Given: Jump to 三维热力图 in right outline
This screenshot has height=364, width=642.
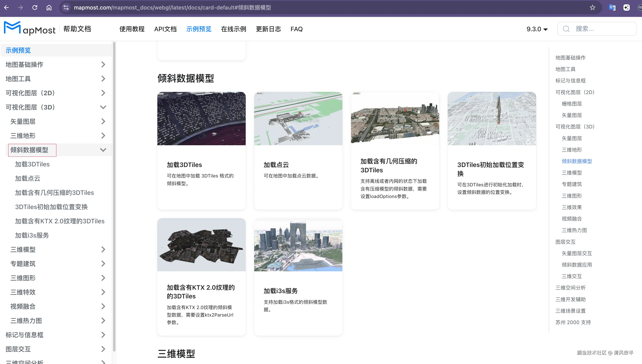Looking at the screenshot, I should (574, 230).
